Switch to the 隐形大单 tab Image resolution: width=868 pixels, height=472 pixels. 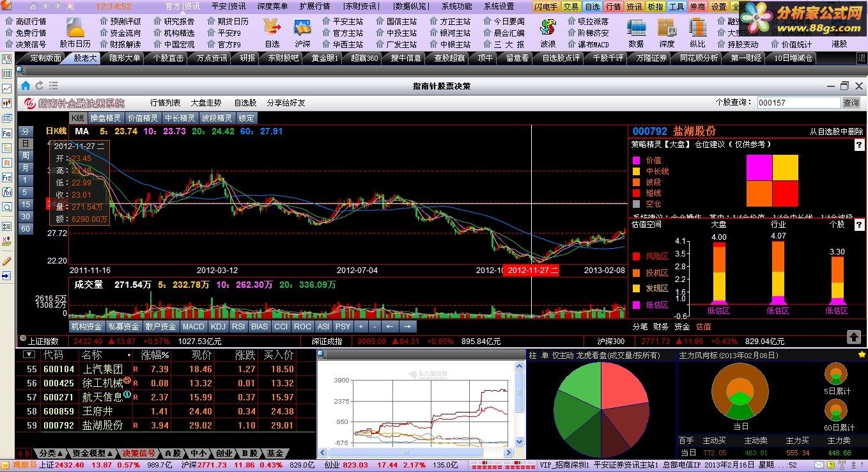[124, 58]
